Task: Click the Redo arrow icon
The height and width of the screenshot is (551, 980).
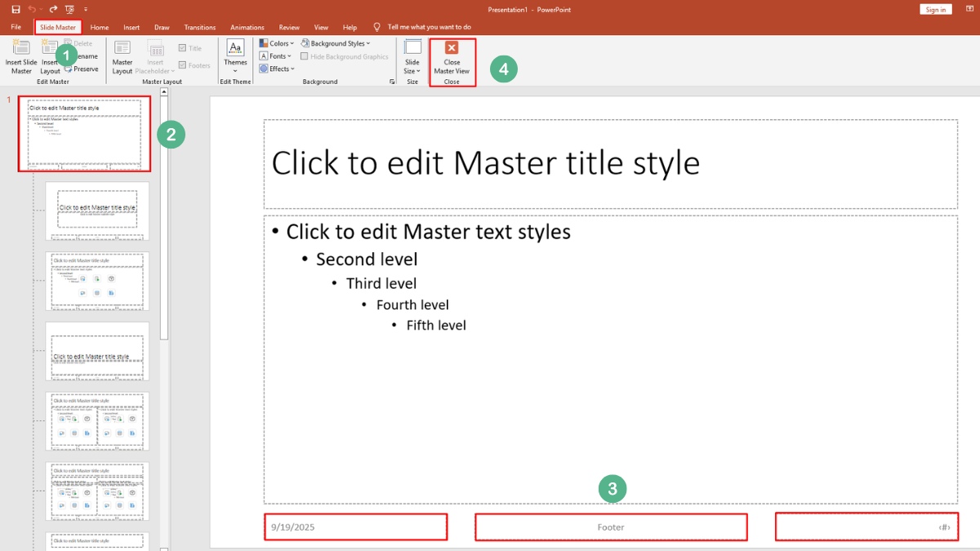Action: click(x=53, y=9)
